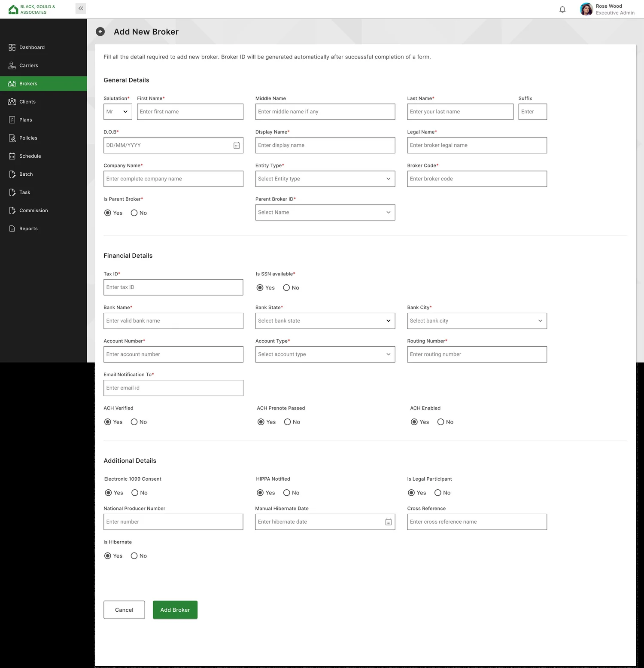Expand the Entity Type dropdown

[x=325, y=179]
